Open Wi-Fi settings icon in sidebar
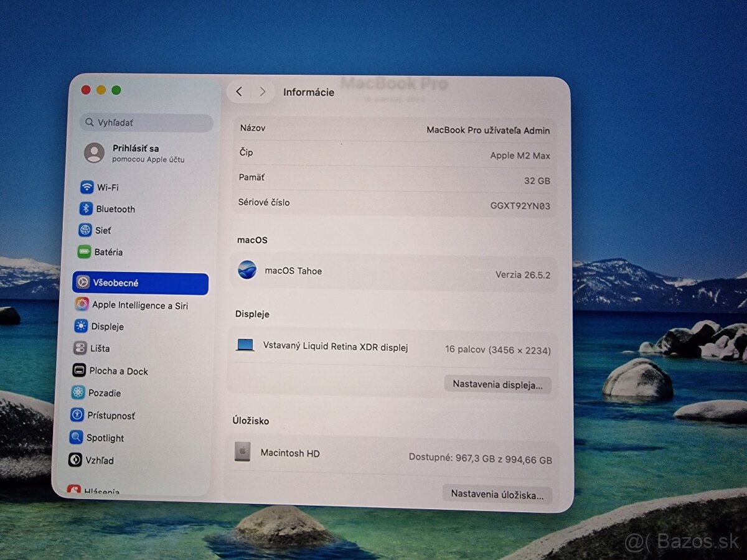This screenshot has height=560, width=747. pyautogui.click(x=87, y=187)
